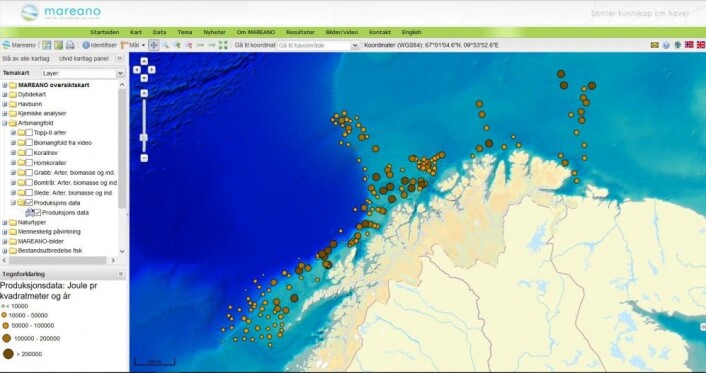Go to previous map extent arrow

click(200, 45)
